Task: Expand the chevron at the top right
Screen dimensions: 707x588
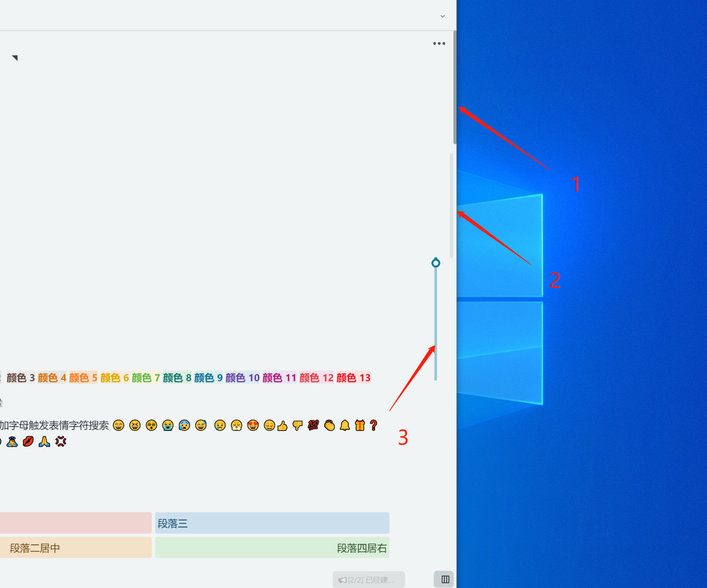Action: pos(442,16)
